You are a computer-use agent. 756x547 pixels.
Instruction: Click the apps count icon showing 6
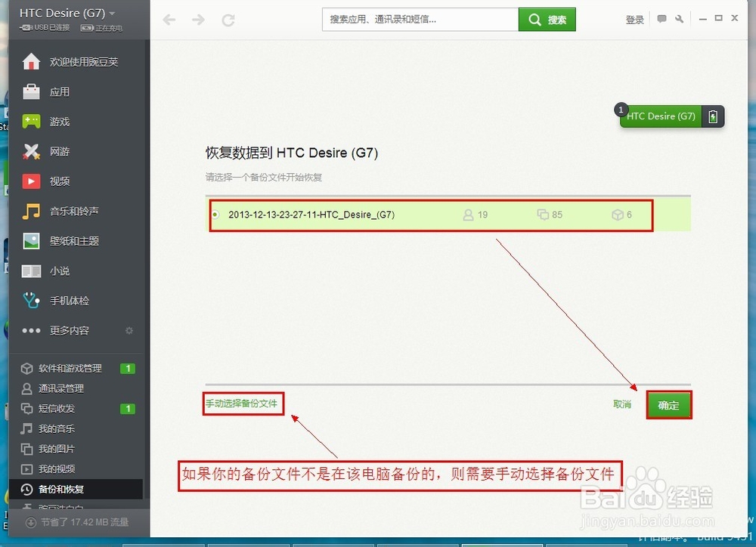(x=618, y=215)
